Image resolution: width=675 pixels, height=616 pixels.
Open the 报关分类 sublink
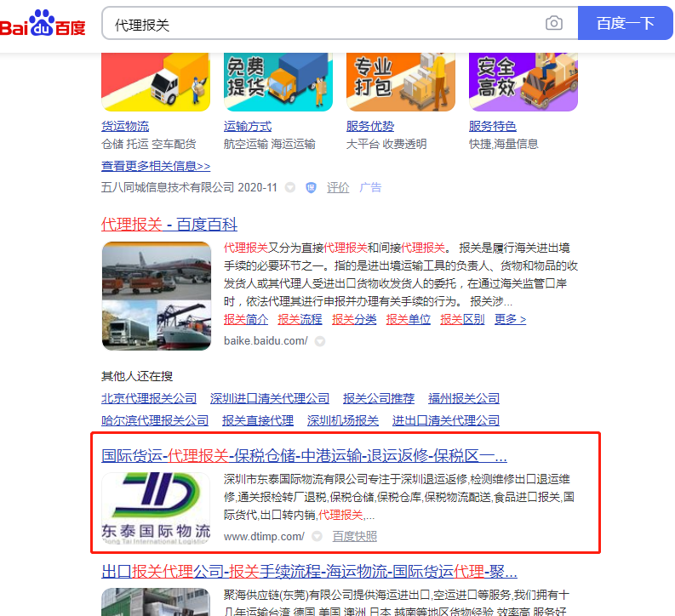(x=354, y=319)
